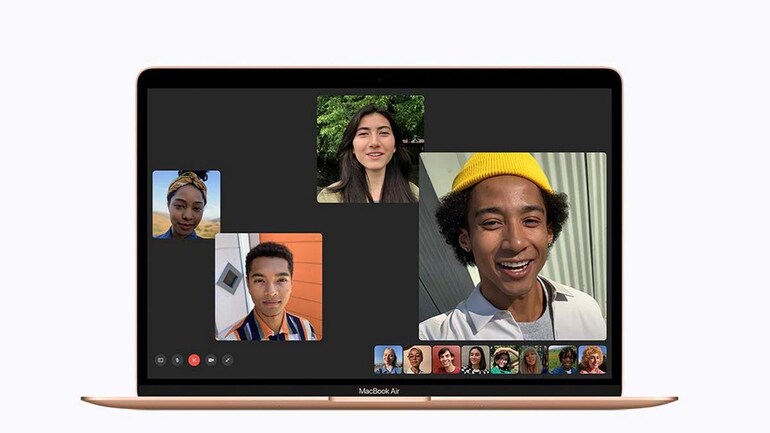
Task: Select the man in yellow beanie tile
Action: point(512,246)
